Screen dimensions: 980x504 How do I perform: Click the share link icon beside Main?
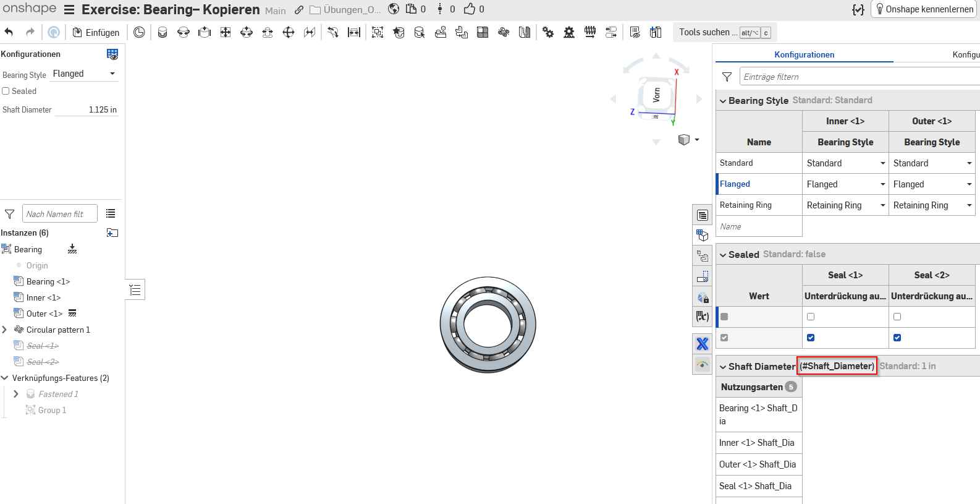tap(299, 10)
